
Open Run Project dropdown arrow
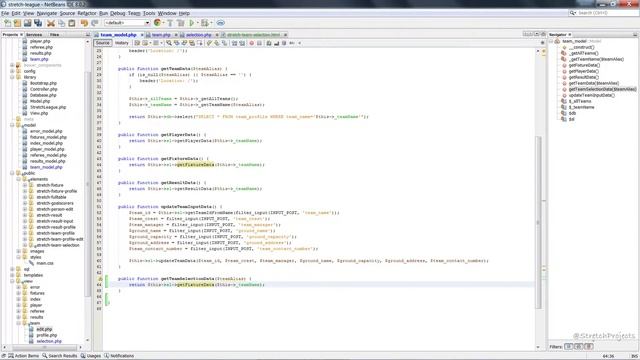click(x=198, y=23)
